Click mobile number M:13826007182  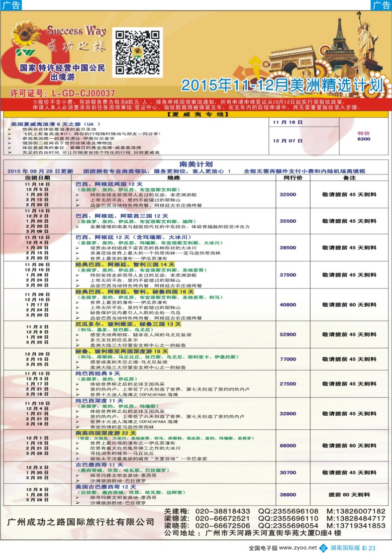click(356, 511)
